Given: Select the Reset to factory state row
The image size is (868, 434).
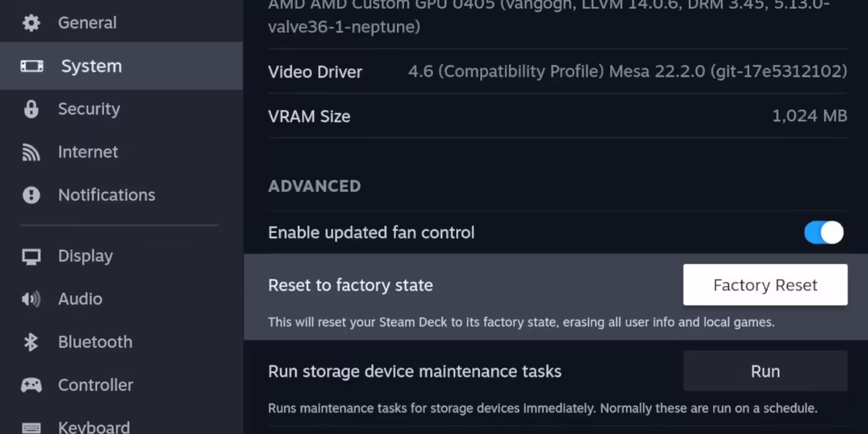Looking at the screenshot, I should pyautogui.click(x=556, y=297).
